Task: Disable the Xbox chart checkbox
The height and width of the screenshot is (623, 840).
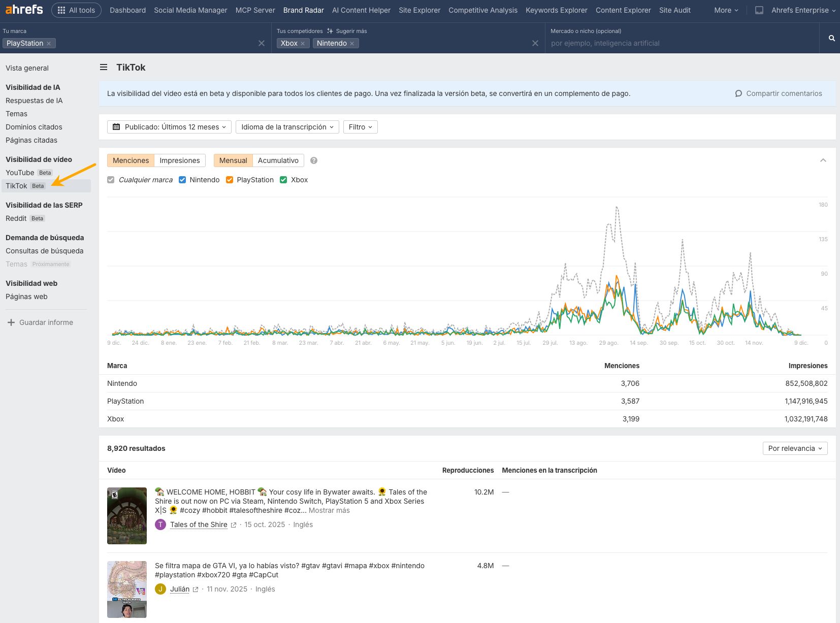Action: (x=283, y=180)
